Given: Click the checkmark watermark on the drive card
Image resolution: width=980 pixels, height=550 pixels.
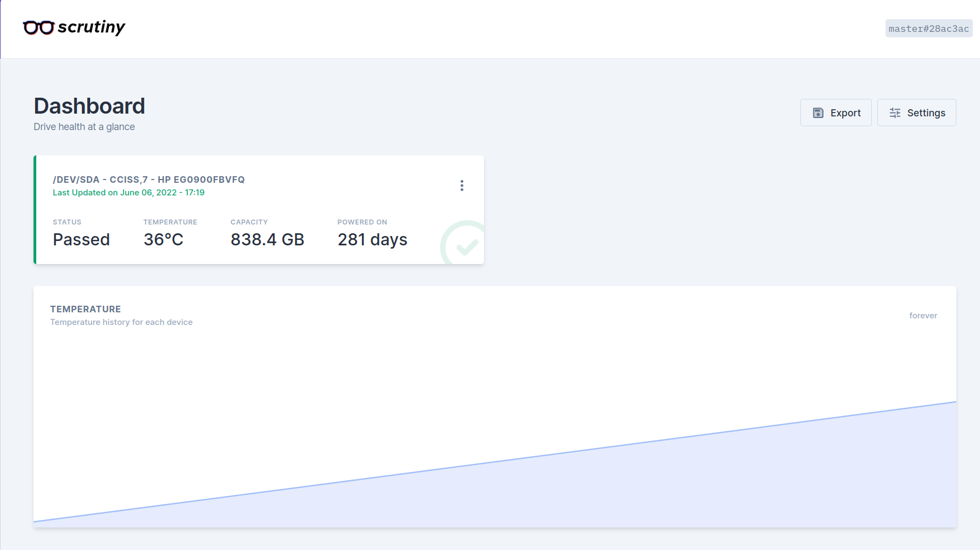Looking at the screenshot, I should [x=466, y=246].
